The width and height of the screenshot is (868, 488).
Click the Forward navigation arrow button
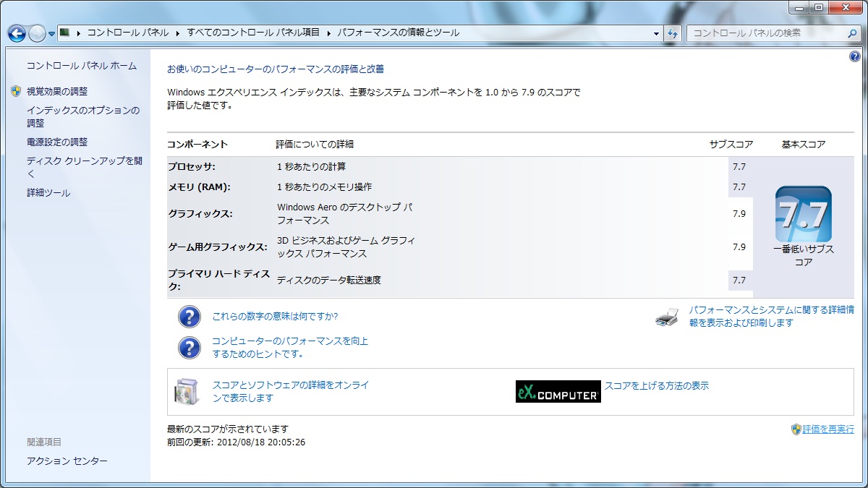click(37, 33)
